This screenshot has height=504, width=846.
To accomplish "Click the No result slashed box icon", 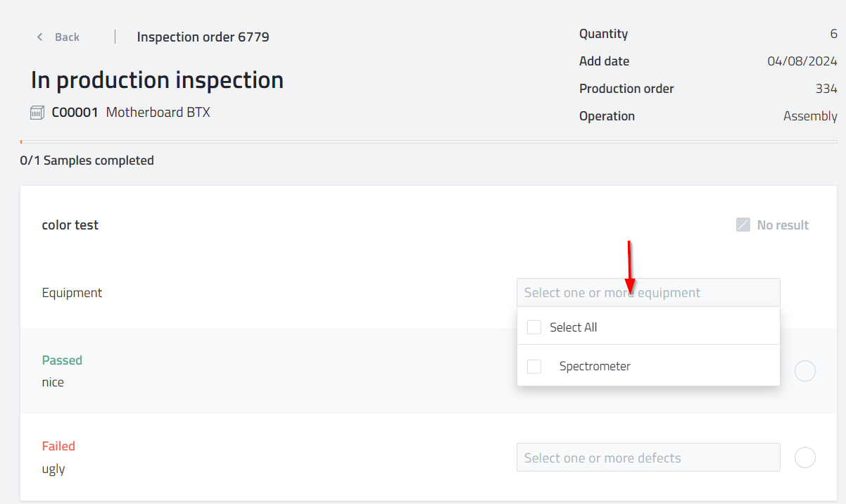I will pos(743,225).
